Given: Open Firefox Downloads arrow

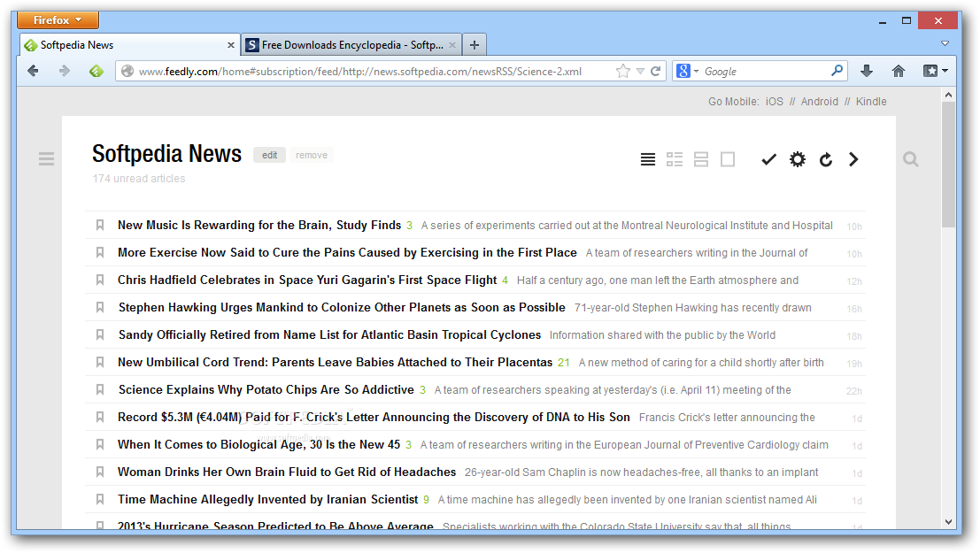Looking at the screenshot, I should pyautogui.click(x=867, y=72).
